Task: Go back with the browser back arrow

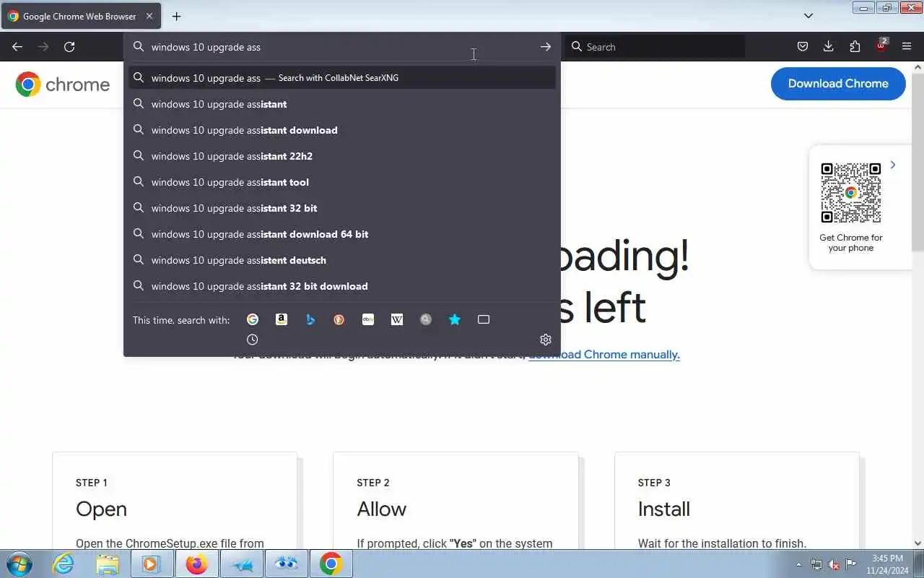Action: point(17,47)
